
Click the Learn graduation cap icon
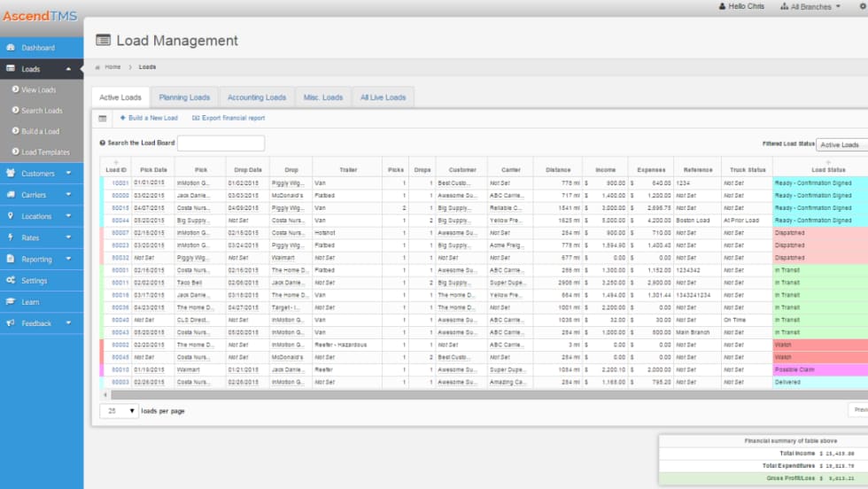[10, 302]
